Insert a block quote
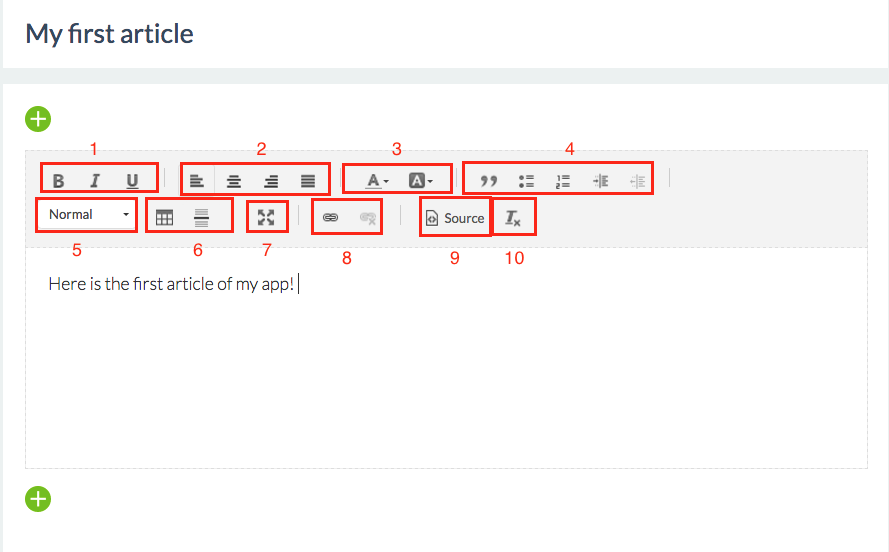 [x=489, y=181]
